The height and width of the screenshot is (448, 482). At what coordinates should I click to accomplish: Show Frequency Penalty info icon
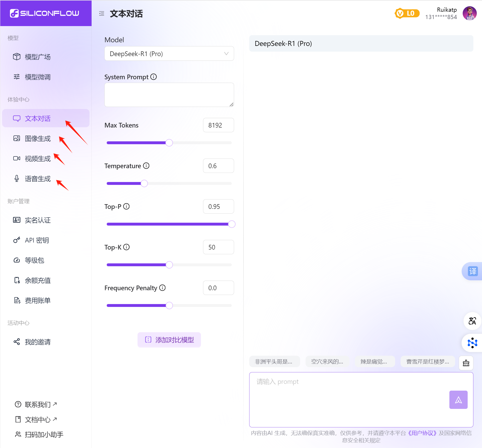163,288
